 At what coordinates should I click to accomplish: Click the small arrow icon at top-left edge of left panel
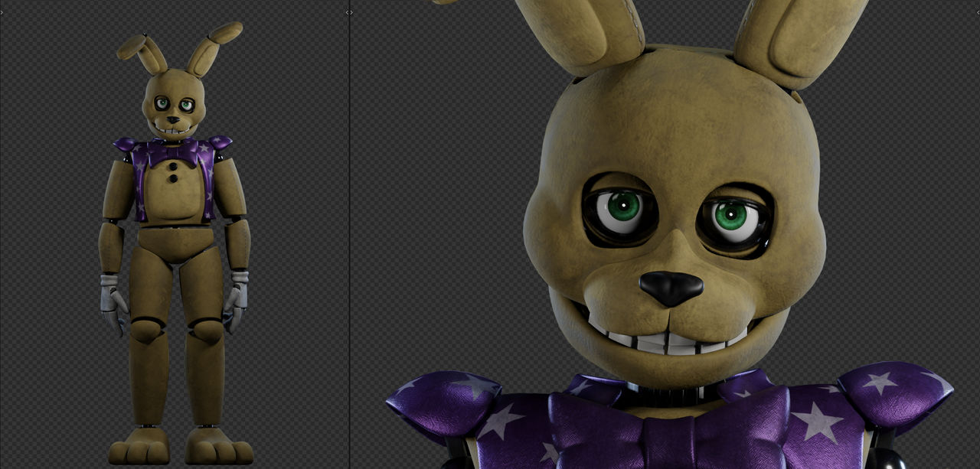click(2, 12)
